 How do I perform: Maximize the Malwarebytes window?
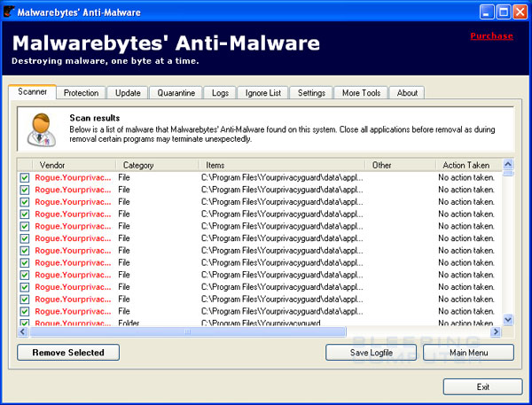(504, 12)
